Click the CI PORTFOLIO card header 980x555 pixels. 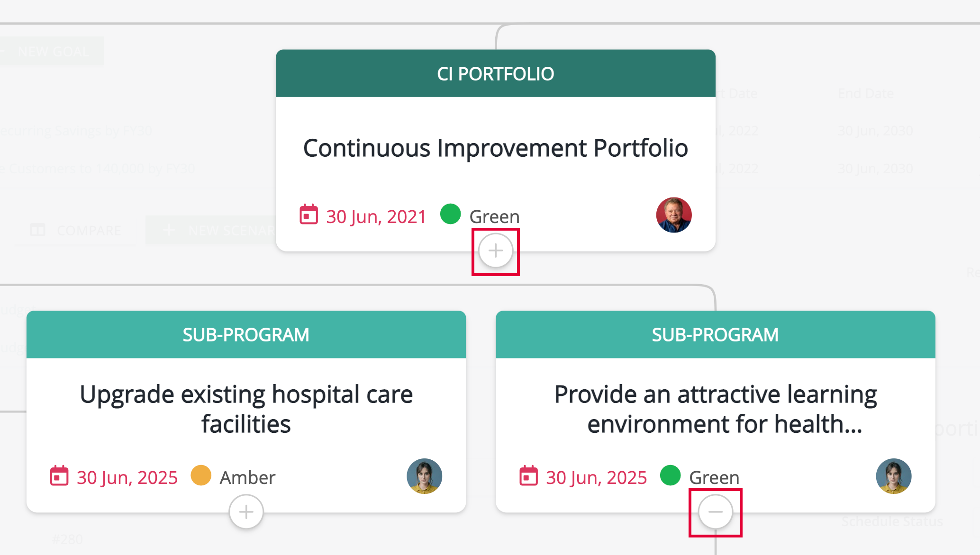point(496,73)
